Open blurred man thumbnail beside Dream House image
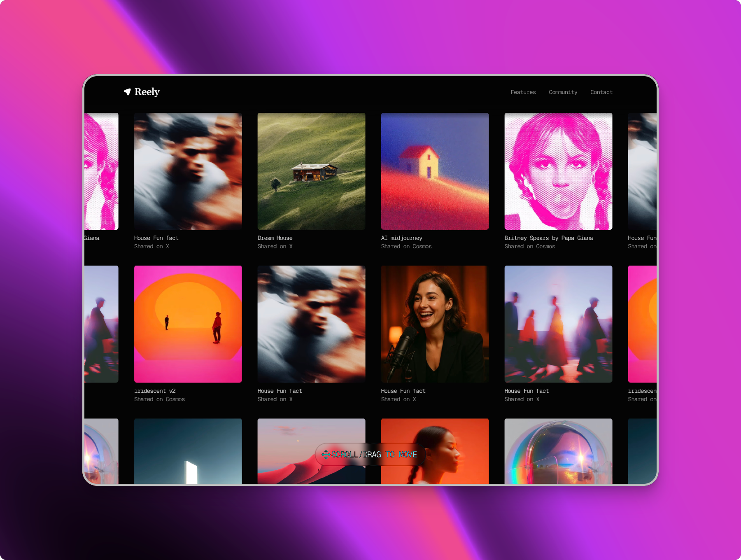The image size is (741, 560). point(188,171)
